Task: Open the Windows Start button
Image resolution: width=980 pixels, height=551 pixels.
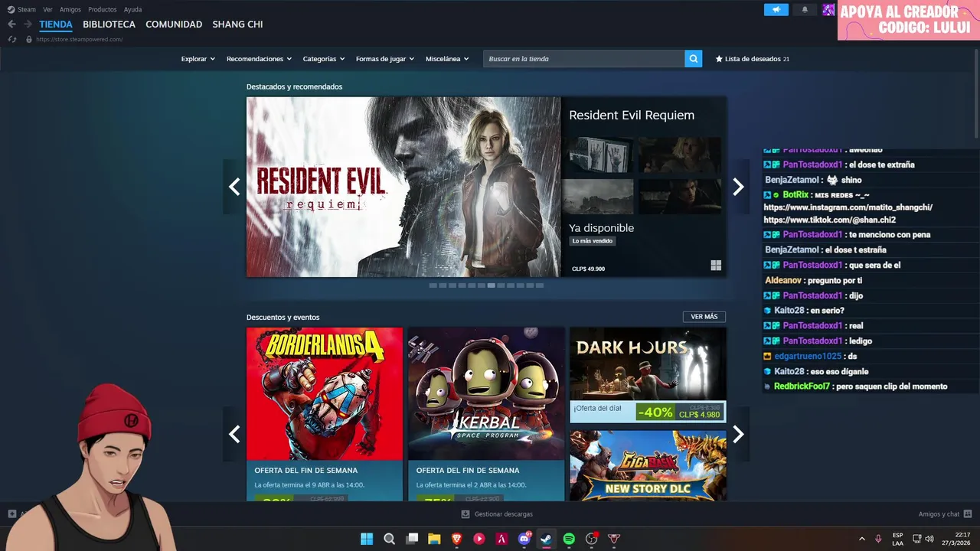Action: tap(367, 539)
